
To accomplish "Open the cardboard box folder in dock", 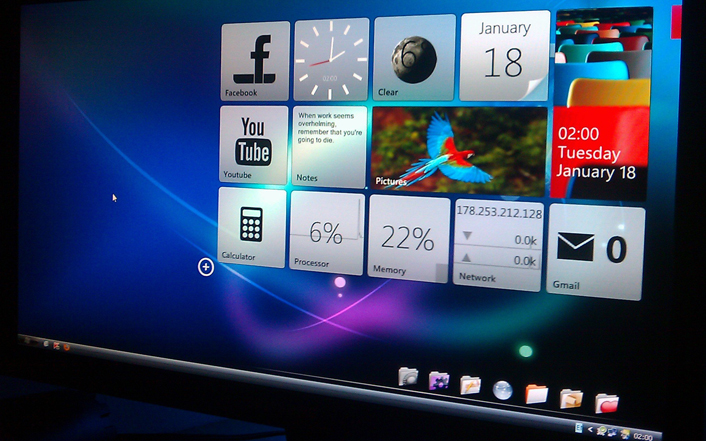I will click(571, 399).
